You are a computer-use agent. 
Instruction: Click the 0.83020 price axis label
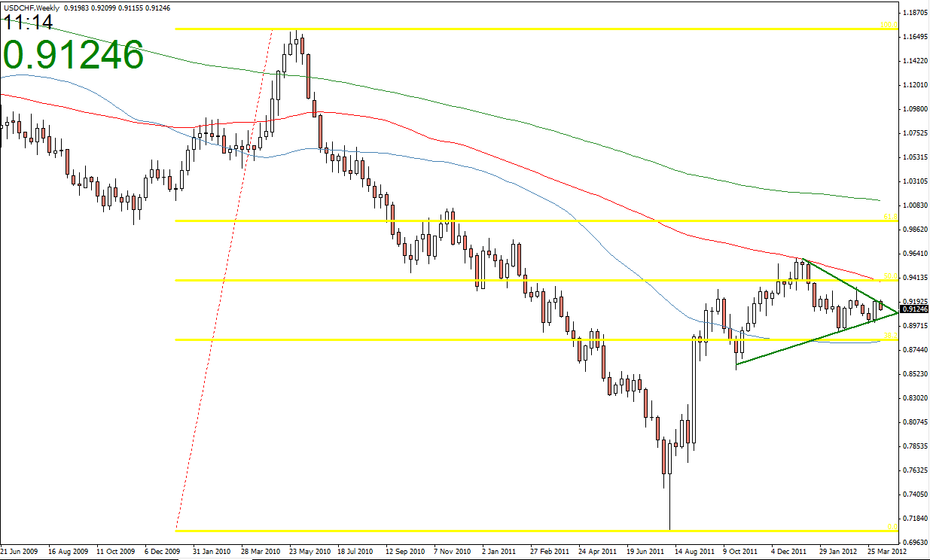(915, 398)
